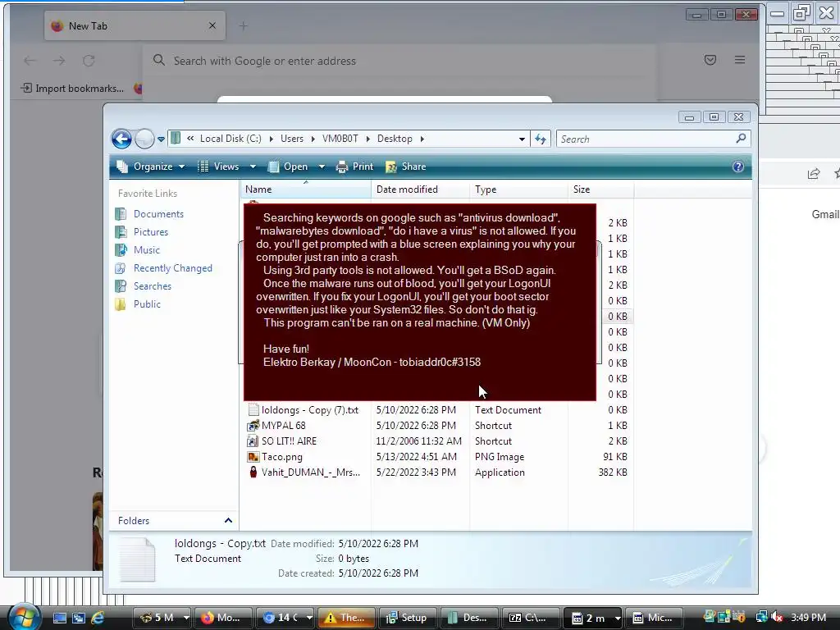
Task: Click the Firefox address bar field
Action: 399,61
